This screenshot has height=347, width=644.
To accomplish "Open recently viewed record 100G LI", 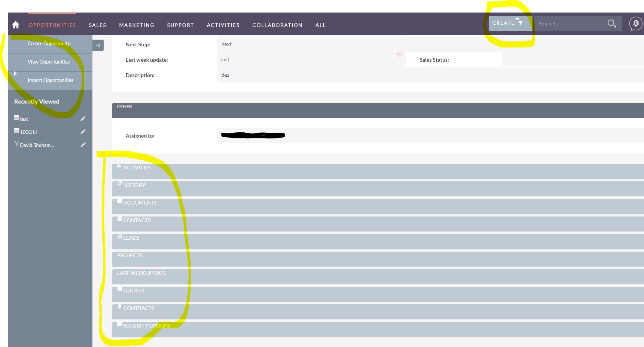I will [x=28, y=132].
